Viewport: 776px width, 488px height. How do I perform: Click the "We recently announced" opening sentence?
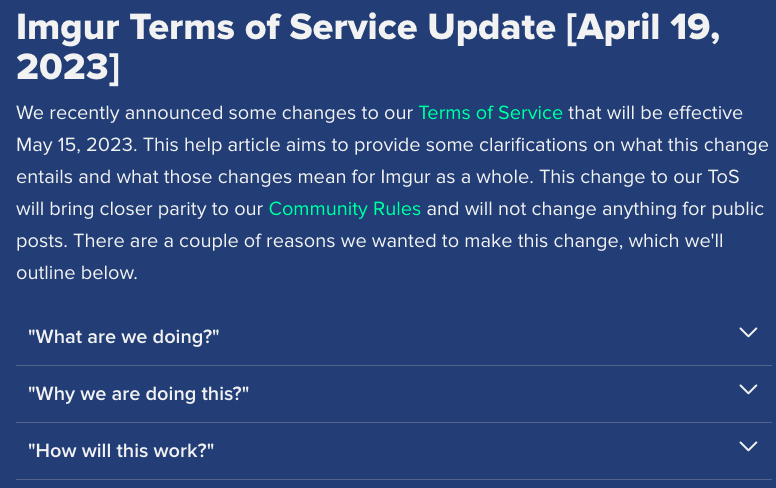point(112,113)
